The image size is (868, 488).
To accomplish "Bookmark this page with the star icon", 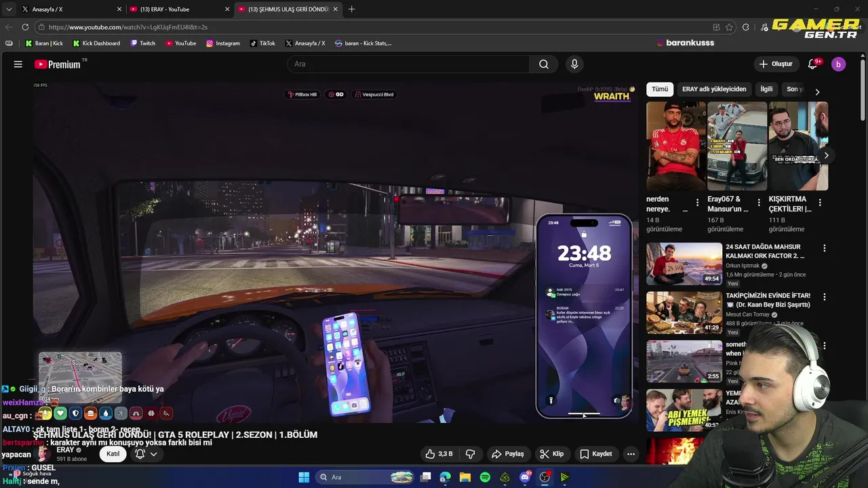I will (730, 27).
